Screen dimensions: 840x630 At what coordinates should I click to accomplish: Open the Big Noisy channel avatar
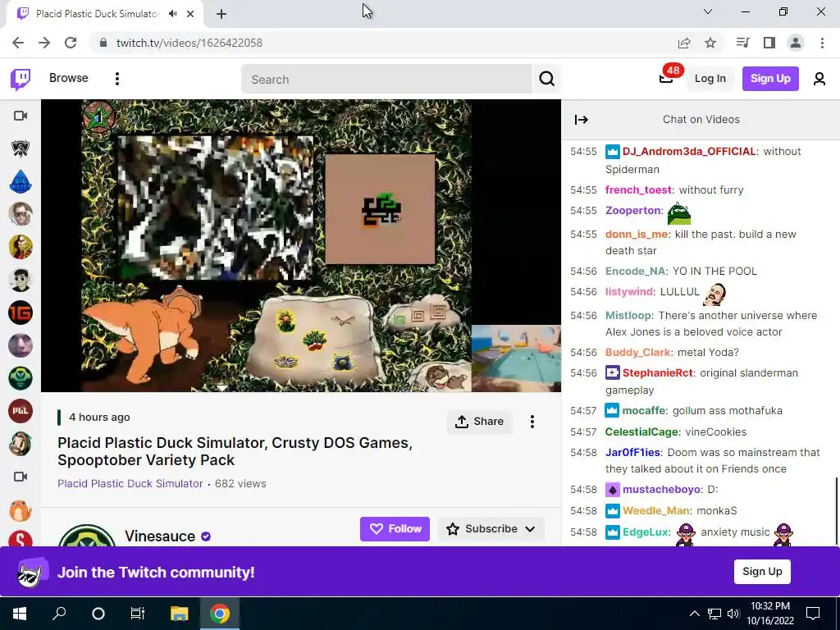(x=21, y=181)
